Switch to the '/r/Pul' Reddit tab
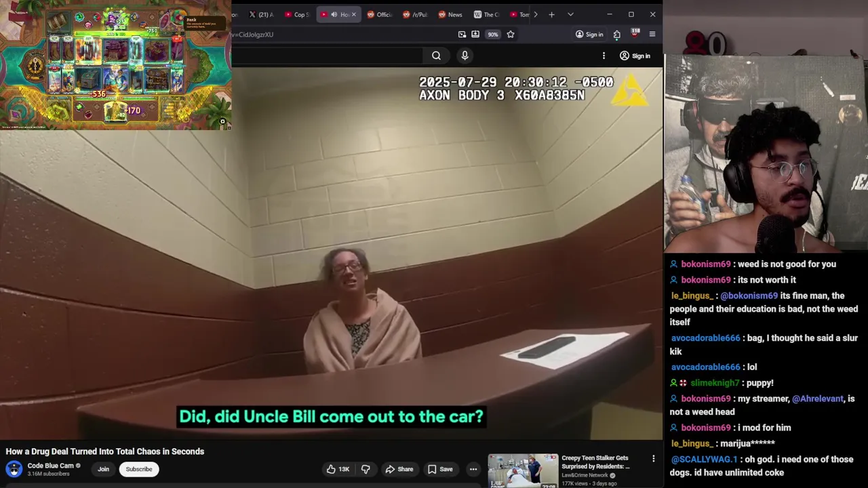Viewport: 868px width, 488px height. tap(415, 14)
